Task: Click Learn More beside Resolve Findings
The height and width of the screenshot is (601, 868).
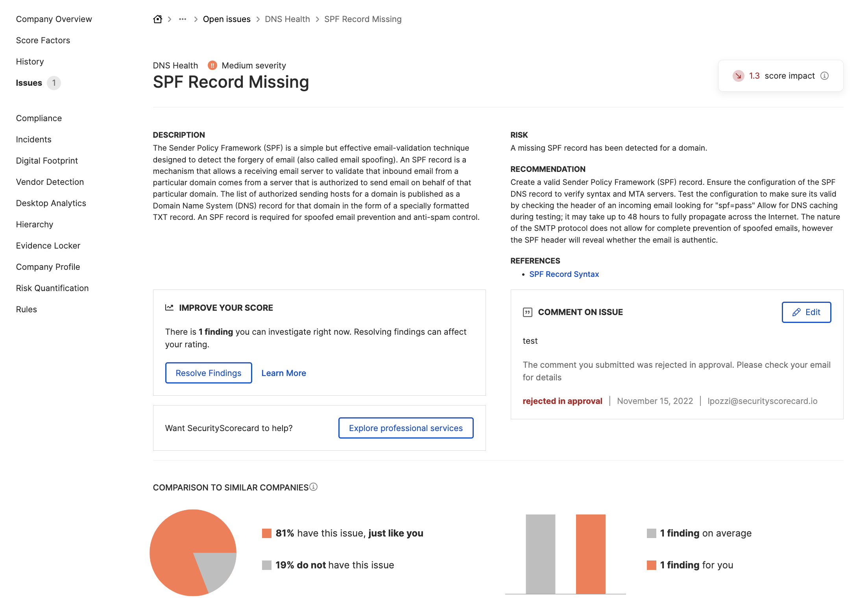Action: 283,373
